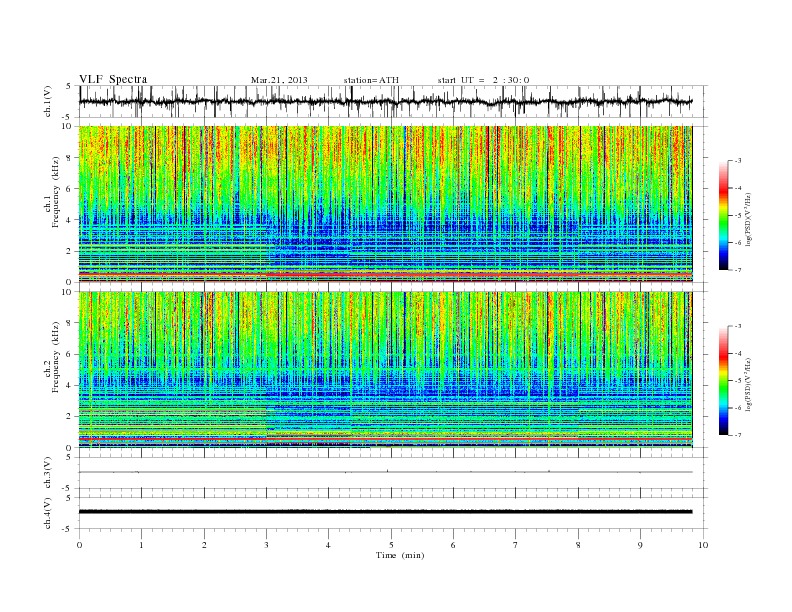
Task: Click time axis tick label "1"
Action: pyautogui.click(x=141, y=545)
